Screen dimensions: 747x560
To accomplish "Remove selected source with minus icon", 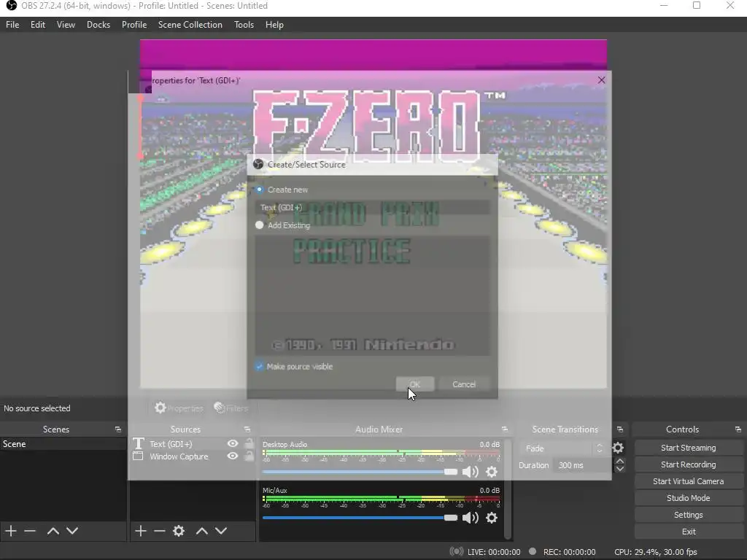I will 160,531.
